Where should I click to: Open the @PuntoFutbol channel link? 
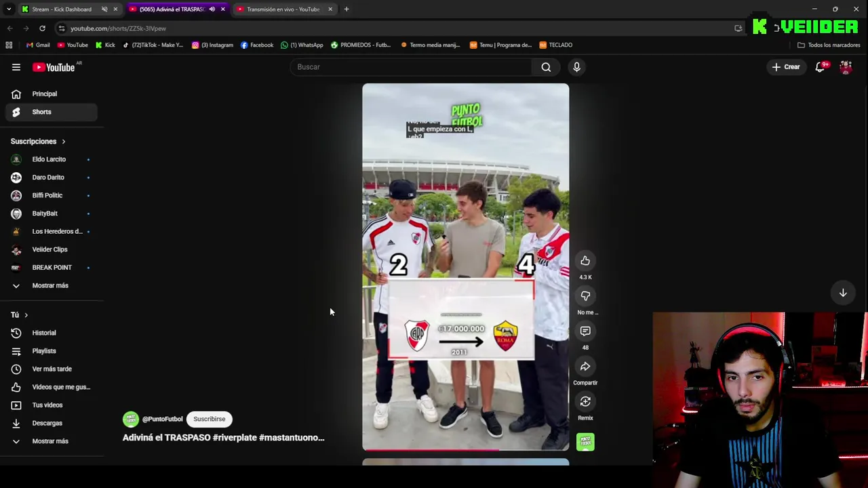tap(162, 419)
